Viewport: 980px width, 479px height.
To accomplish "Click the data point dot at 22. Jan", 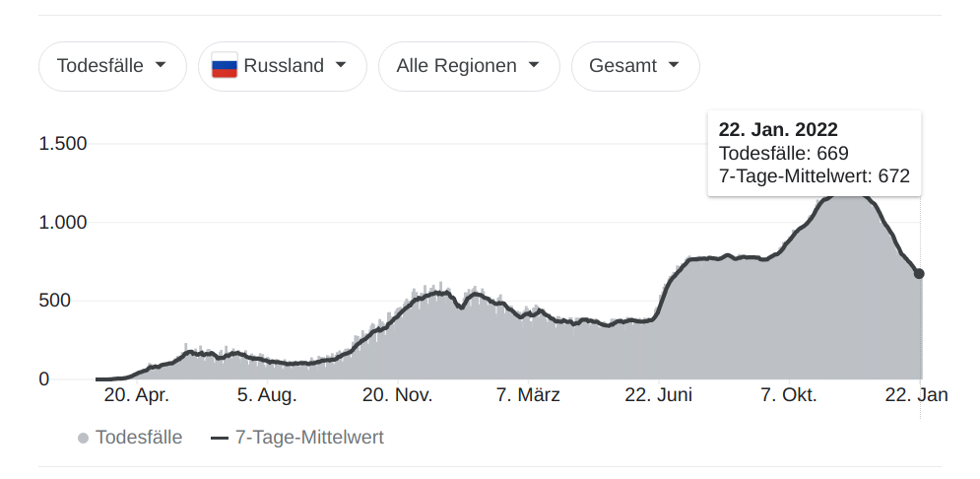I will 919,273.
